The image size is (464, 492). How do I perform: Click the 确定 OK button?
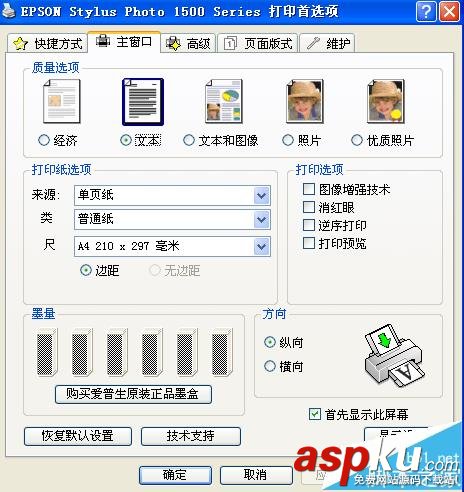coord(175,475)
